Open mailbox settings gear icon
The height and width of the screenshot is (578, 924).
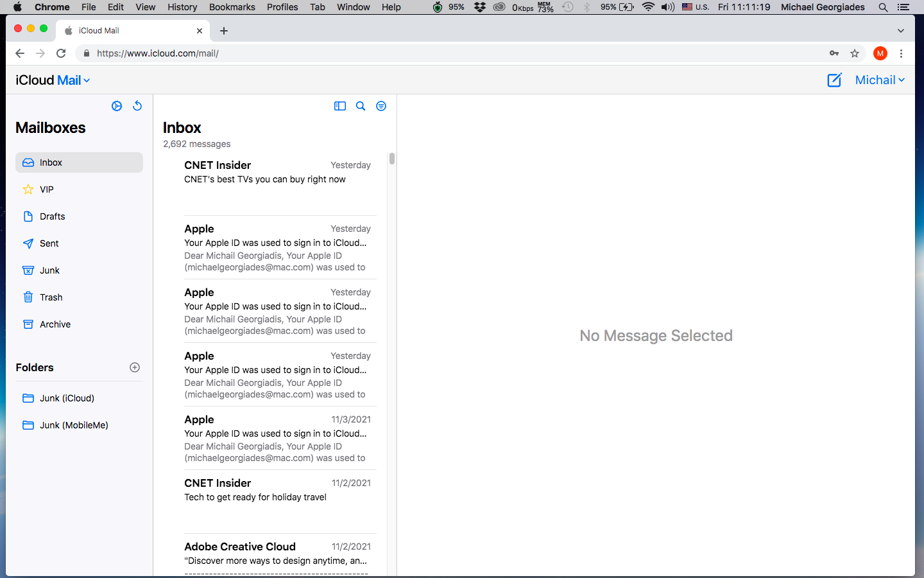pyautogui.click(x=117, y=106)
